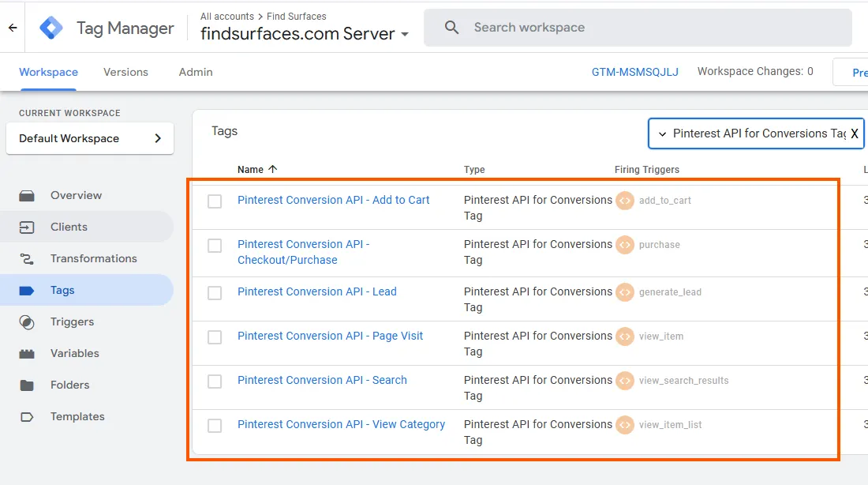Switch to the Workspace tab
868x485 pixels.
point(49,72)
